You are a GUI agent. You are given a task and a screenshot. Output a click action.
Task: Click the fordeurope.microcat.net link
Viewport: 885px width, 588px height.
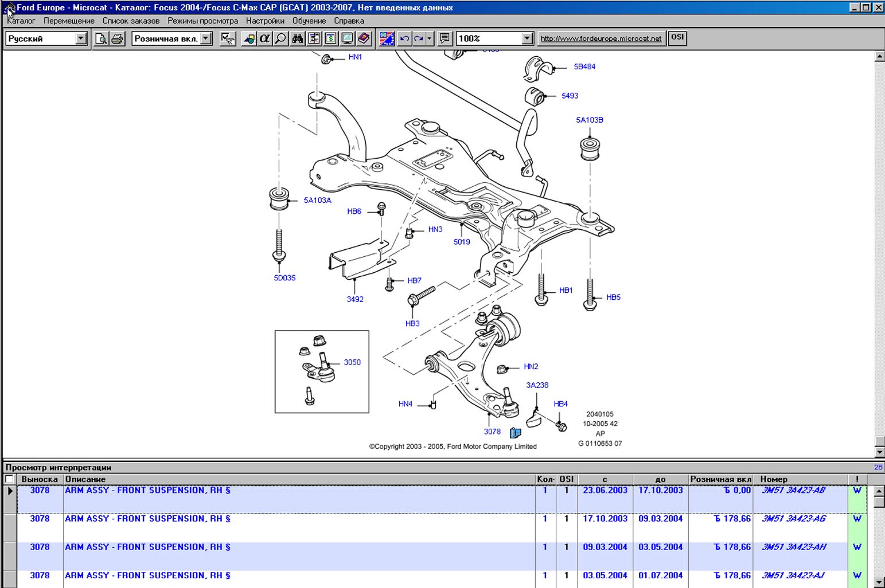coord(601,38)
